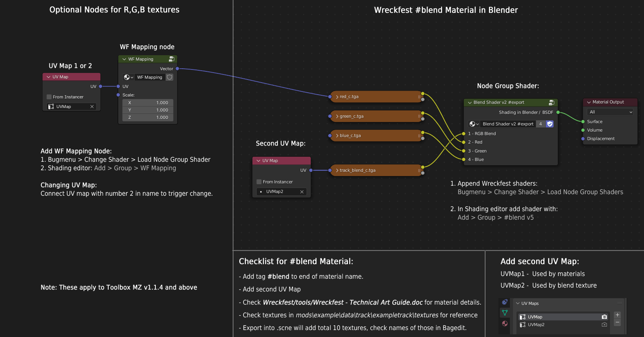Click the 2 - Red input socket

pyautogui.click(x=464, y=142)
